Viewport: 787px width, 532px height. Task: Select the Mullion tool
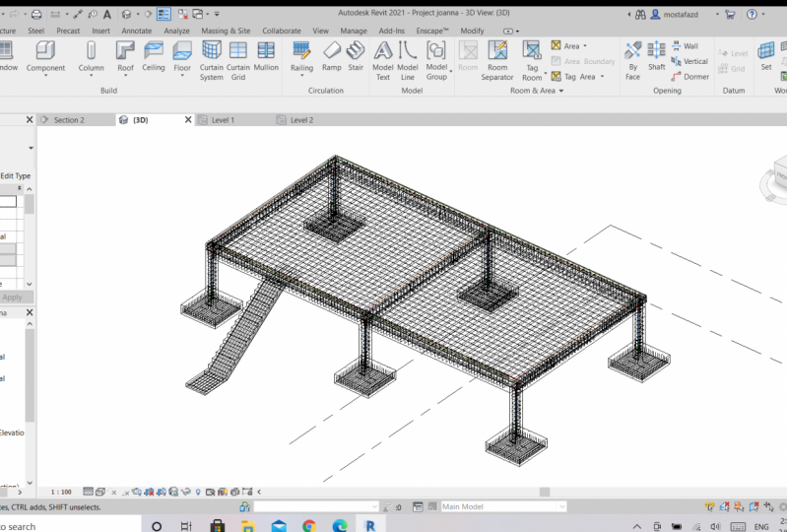point(266,57)
